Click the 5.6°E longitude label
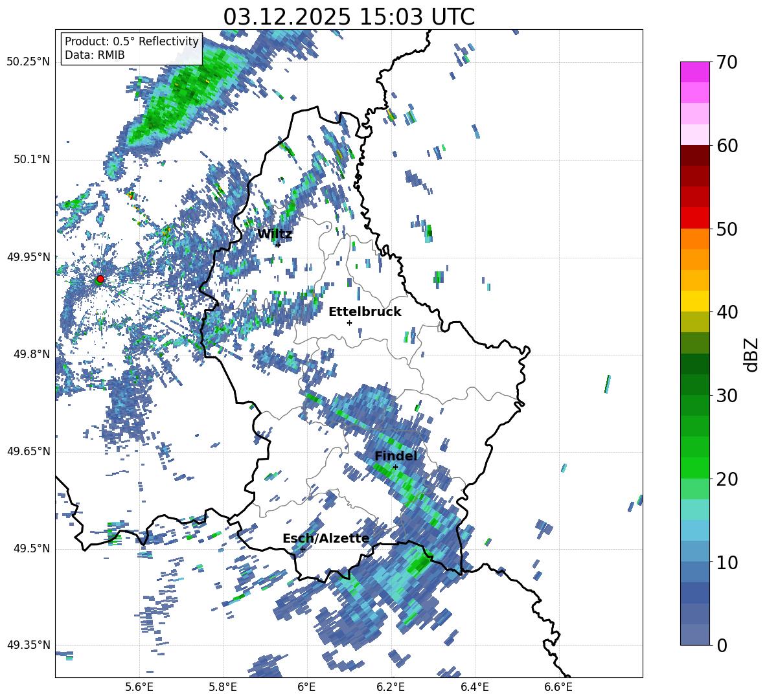The image size is (767, 700). (139, 687)
